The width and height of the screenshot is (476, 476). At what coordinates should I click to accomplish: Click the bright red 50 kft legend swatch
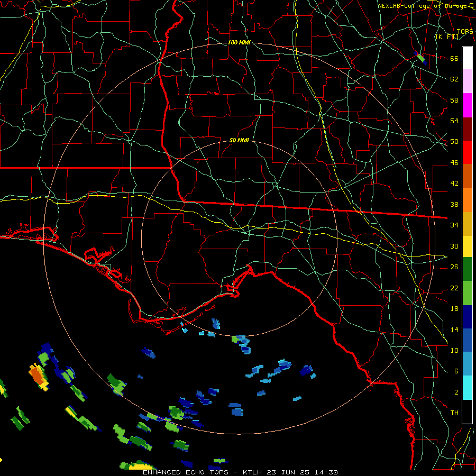pyautogui.click(x=467, y=152)
